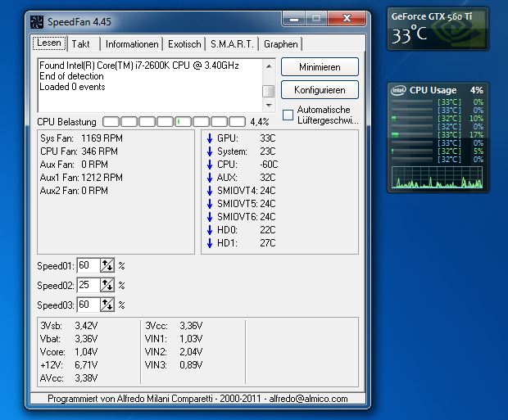Image resolution: width=508 pixels, height=420 pixels.
Task: Open the Informationen tab
Action: [x=132, y=44]
